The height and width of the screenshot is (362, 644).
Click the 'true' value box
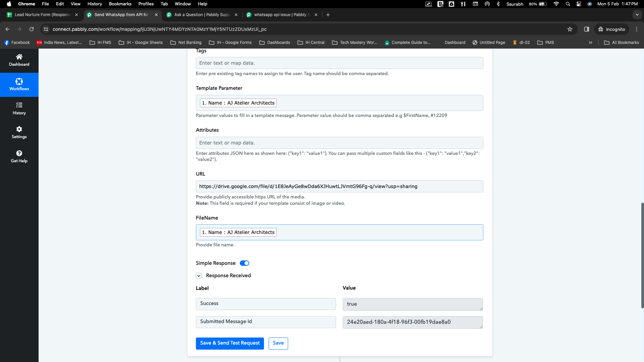coord(413,304)
